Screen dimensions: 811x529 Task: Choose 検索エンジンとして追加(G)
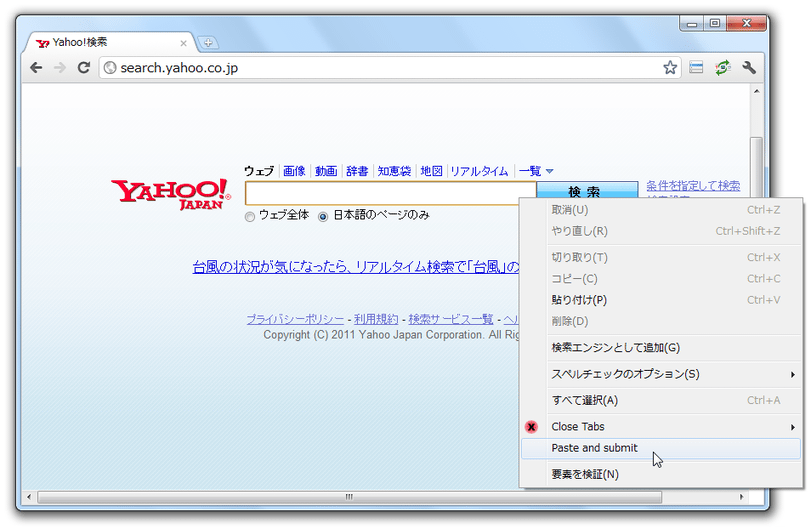(x=660, y=347)
